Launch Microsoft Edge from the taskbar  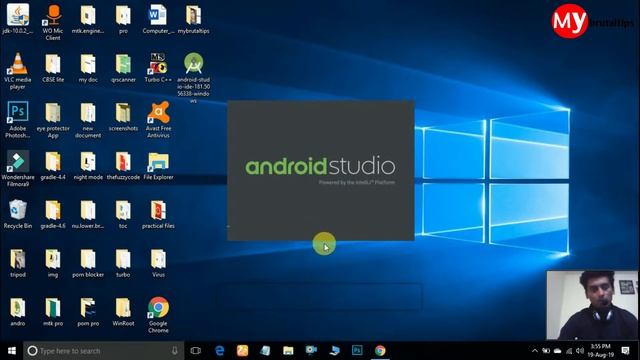tap(220, 351)
